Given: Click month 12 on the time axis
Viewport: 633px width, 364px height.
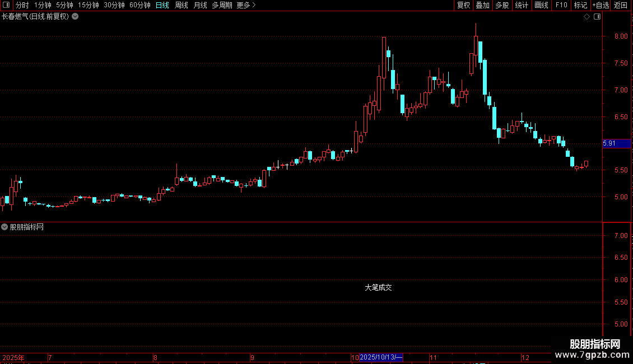Looking at the screenshot, I should tap(525, 357).
